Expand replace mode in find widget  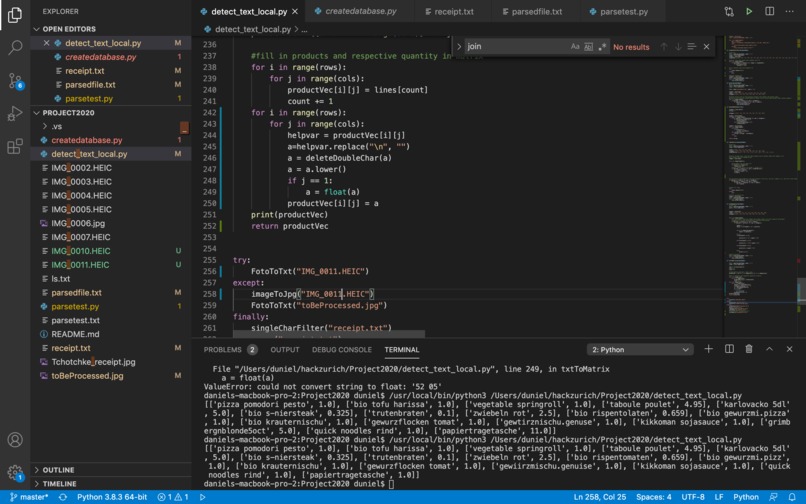pyautogui.click(x=459, y=47)
